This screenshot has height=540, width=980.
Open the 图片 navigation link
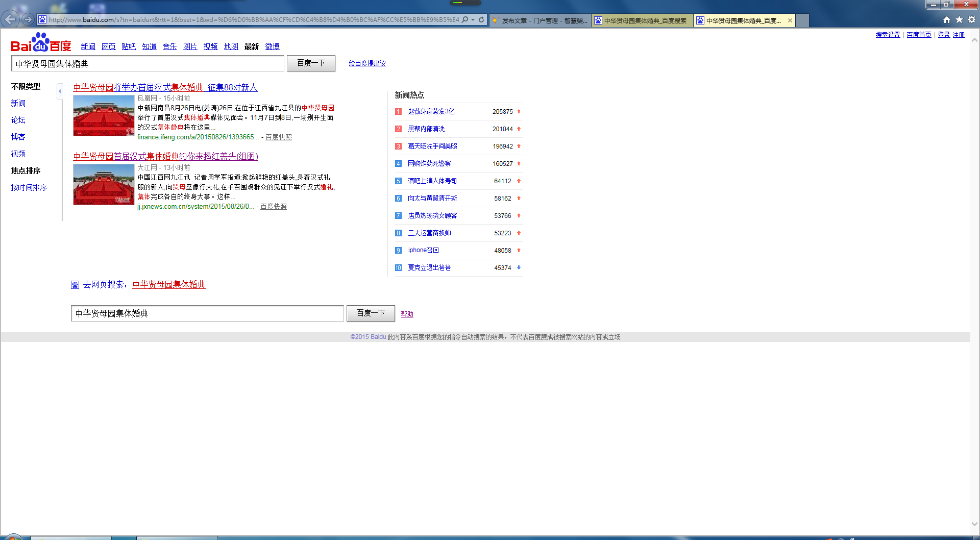190,46
